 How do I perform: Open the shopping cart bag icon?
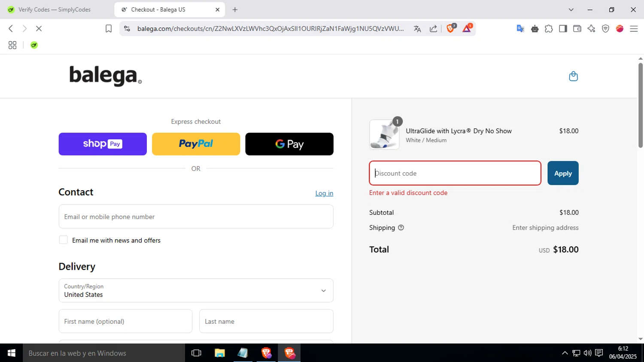click(x=573, y=76)
